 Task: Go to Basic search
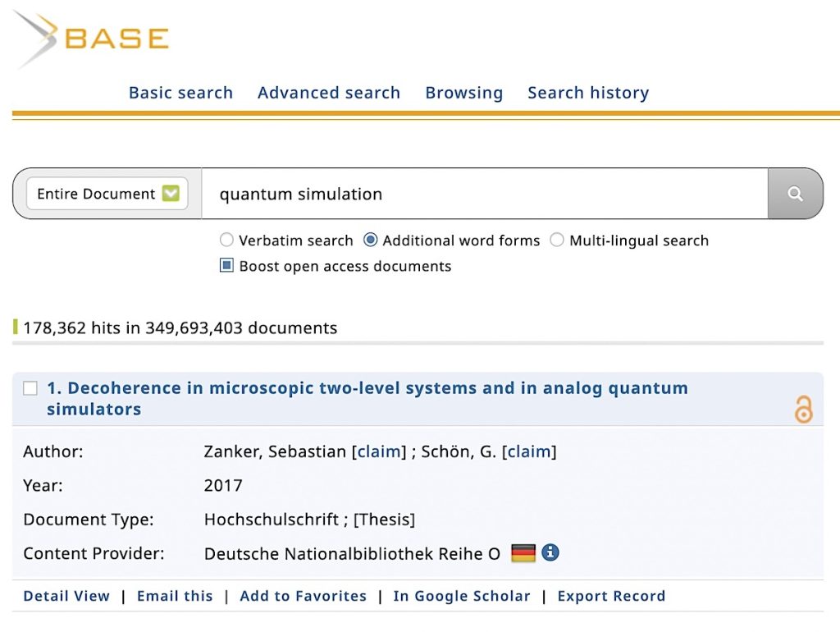[180, 93]
